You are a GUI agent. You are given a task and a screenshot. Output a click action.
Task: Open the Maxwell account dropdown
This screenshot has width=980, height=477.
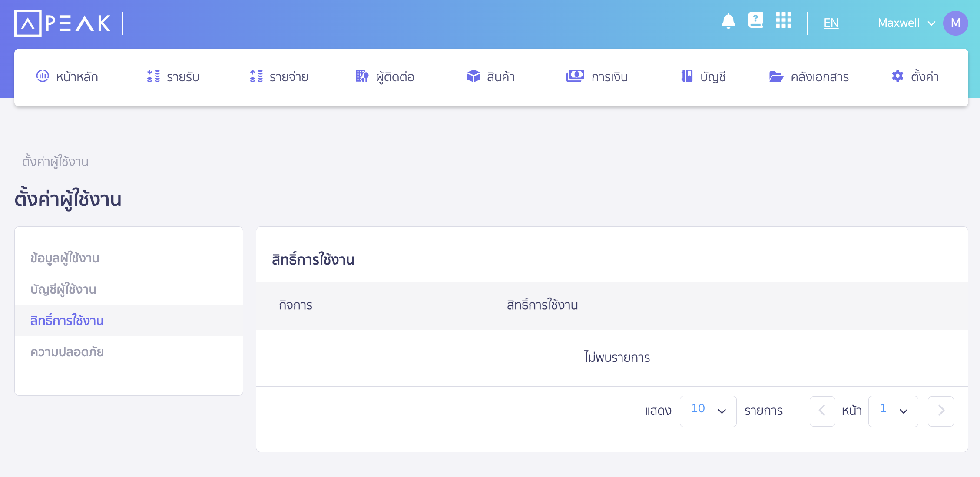pyautogui.click(x=906, y=23)
